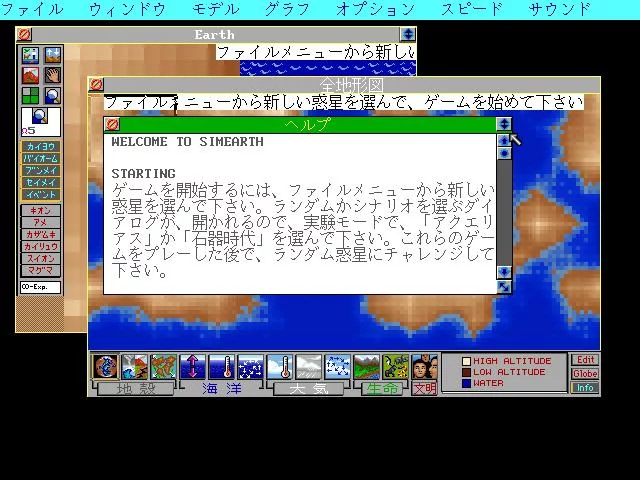Select the Examine magnifier tool
Viewport: 640px width, 480px height.
pyautogui.click(x=53, y=96)
